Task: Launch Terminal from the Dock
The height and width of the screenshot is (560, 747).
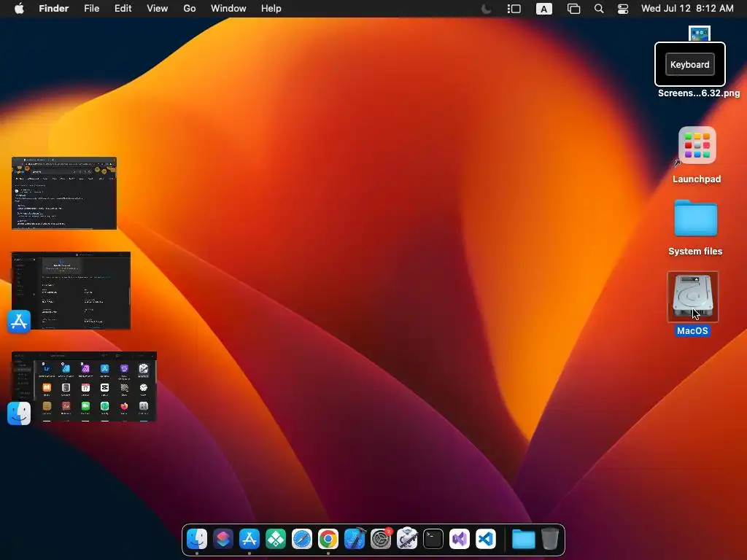Action: [x=433, y=539]
